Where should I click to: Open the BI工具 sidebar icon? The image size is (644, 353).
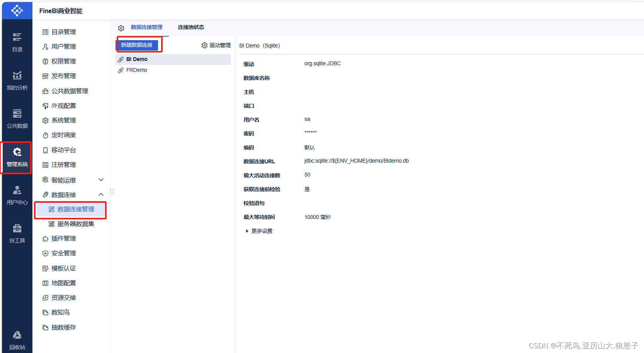(x=17, y=232)
